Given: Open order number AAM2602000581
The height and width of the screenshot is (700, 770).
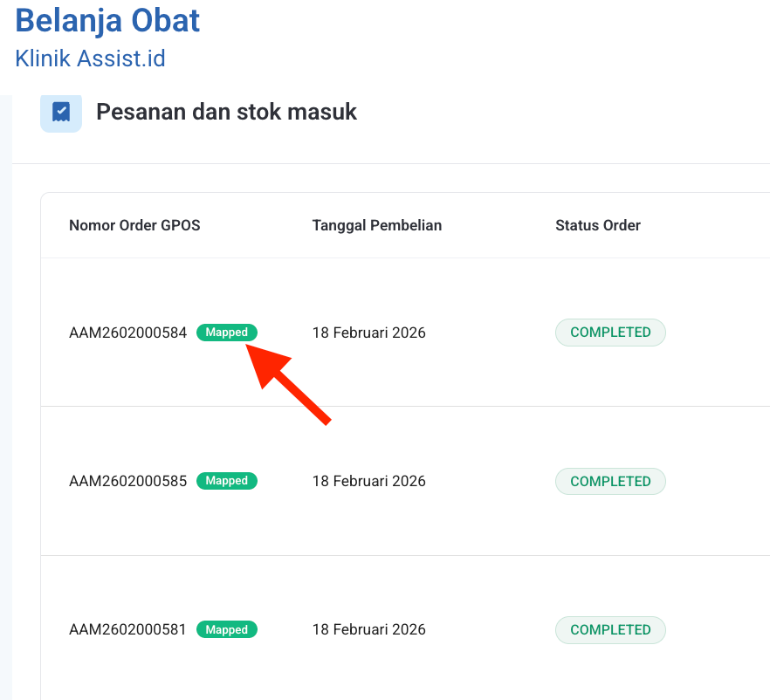Looking at the screenshot, I should [x=127, y=629].
